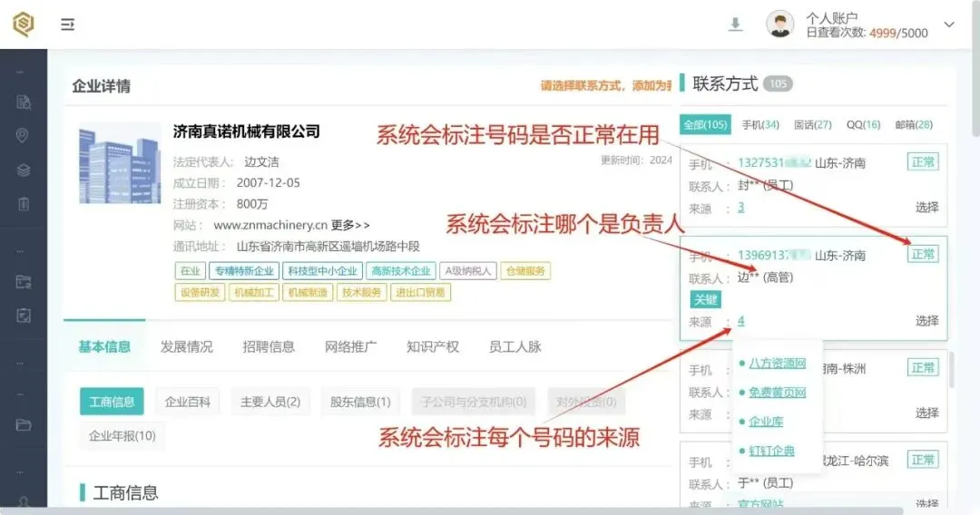Open the folder transfer sidebar icon
980x515 pixels.
click(24, 282)
